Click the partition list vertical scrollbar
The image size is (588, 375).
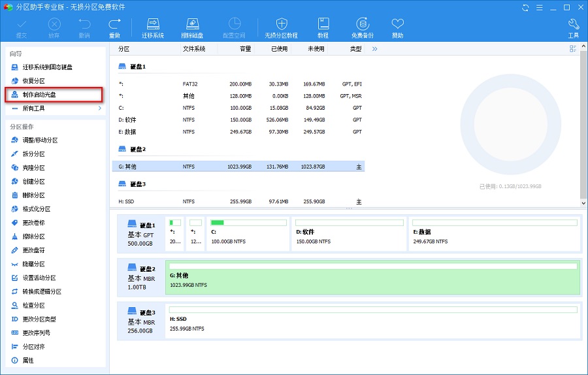tap(583, 124)
